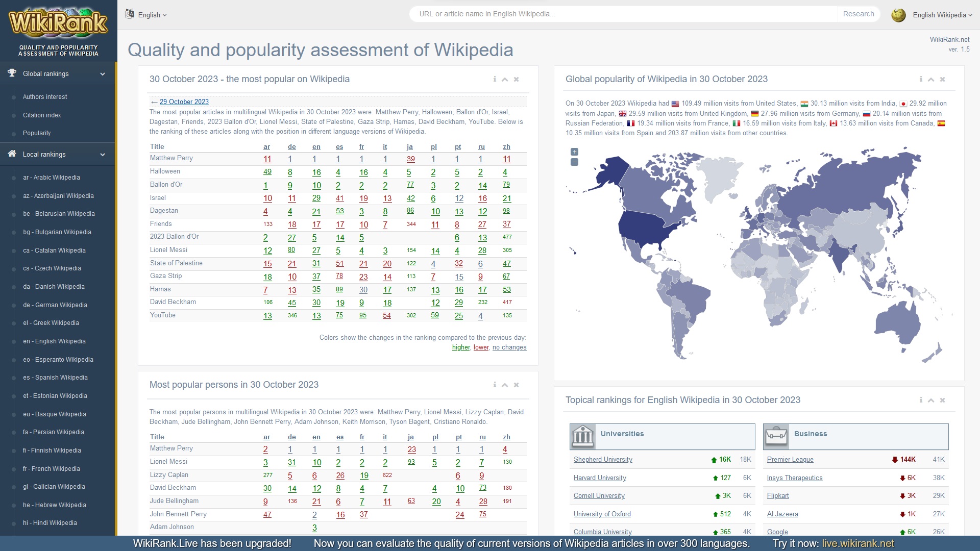Click the info icon on Most popular persons panel
Viewport: 980px width, 551px height.
[x=495, y=384]
